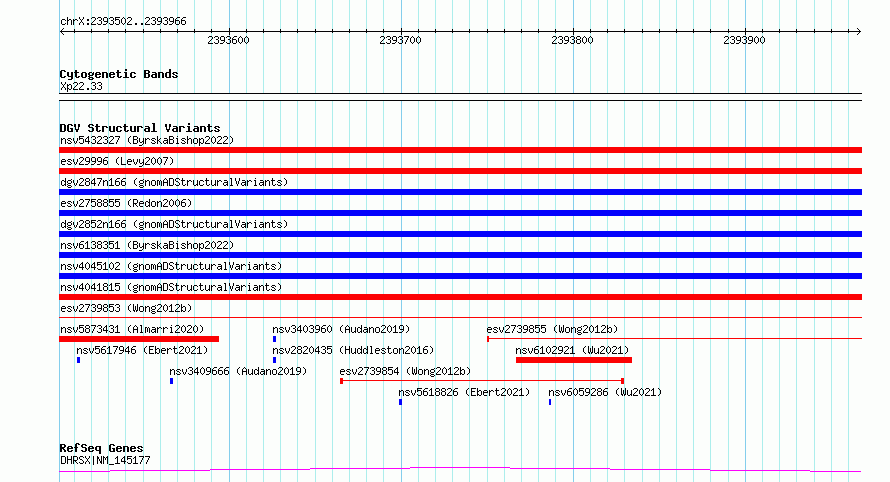Select blue marker under nsv3403960
This screenshot has height=482, width=890.
275,339
